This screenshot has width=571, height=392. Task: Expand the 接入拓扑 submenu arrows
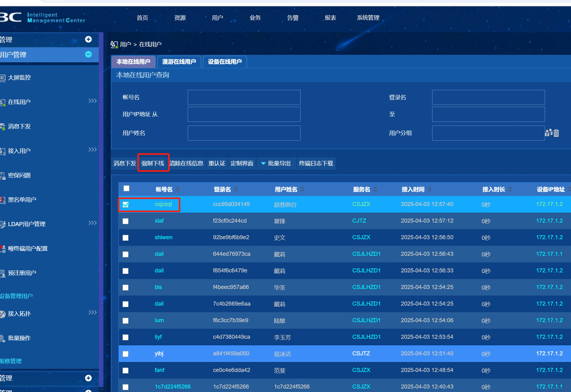tap(92, 312)
